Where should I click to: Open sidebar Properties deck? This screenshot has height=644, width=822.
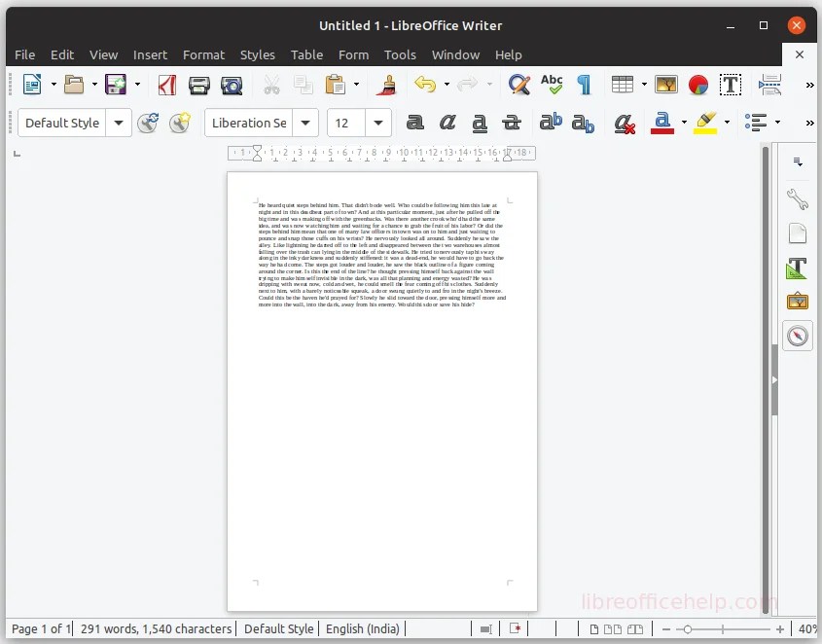coord(798,199)
